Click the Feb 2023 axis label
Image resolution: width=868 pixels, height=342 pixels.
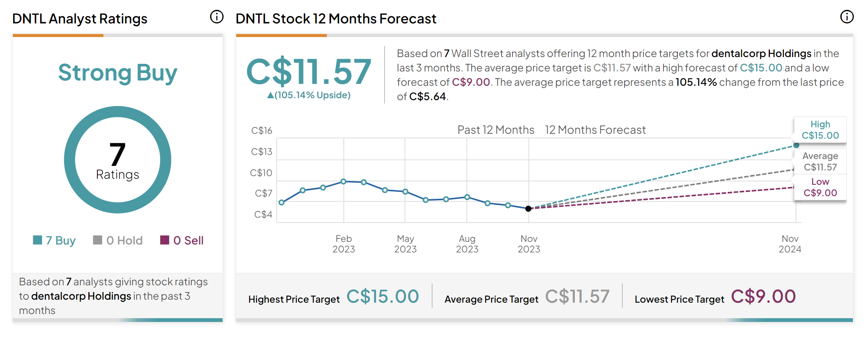click(x=343, y=244)
